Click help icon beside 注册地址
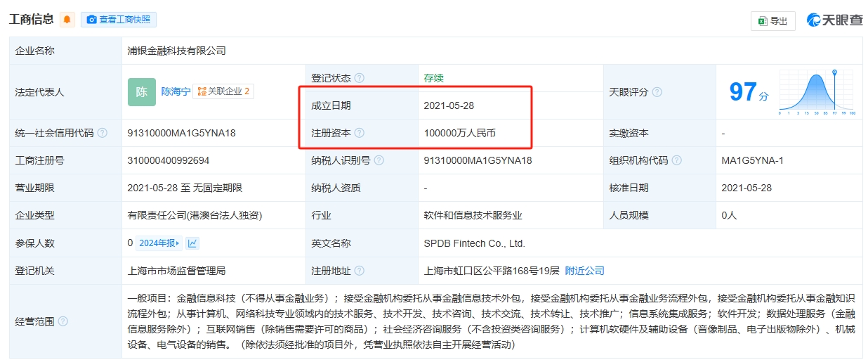 tap(360, 271)
